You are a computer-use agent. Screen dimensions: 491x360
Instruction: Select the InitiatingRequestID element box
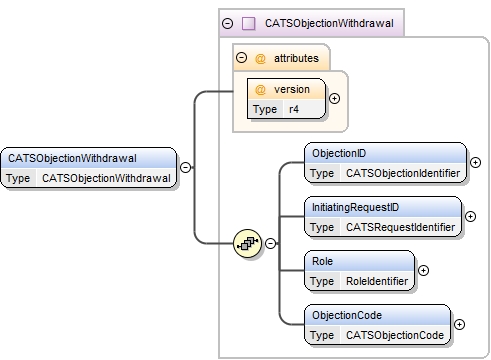(x=383, y=217)
